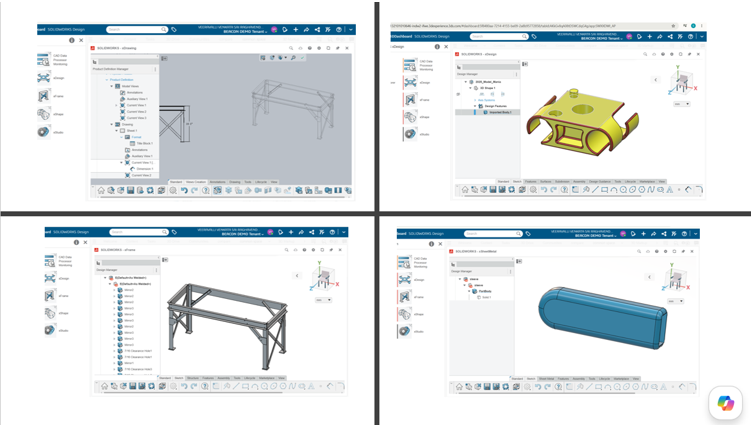
Task: Open units dropdown under xSheetMetal view cube
Action: 675,301
